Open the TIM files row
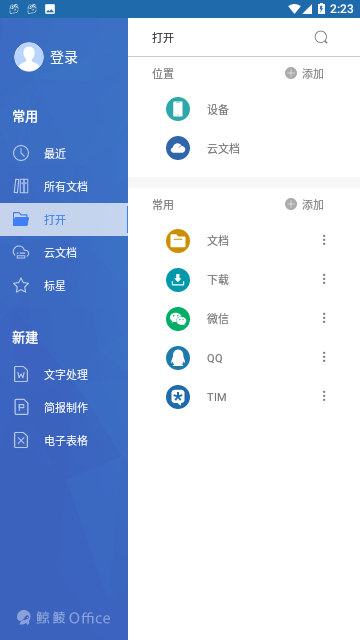The image size is (360, 640). pos(244,397)
